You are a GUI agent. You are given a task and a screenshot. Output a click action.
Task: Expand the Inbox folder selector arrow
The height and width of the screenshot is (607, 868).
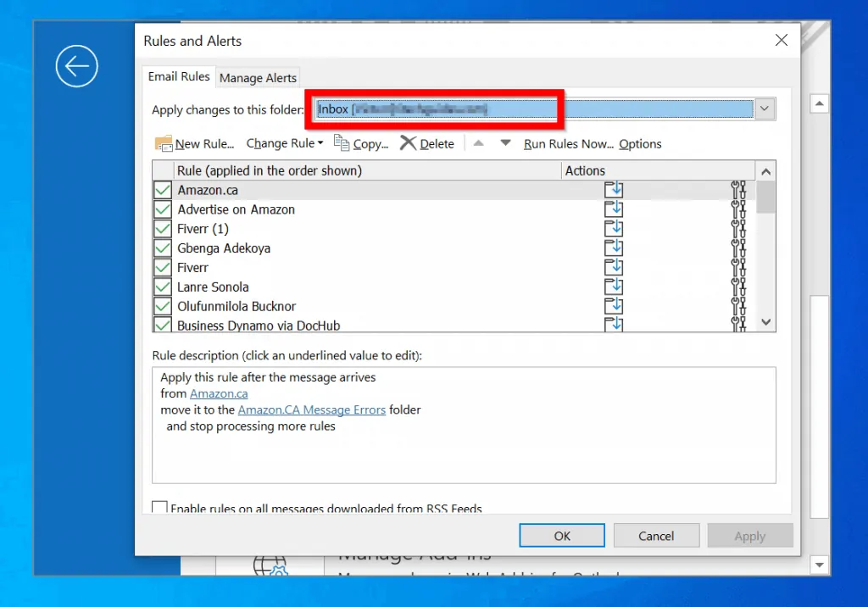click(764, 109)
